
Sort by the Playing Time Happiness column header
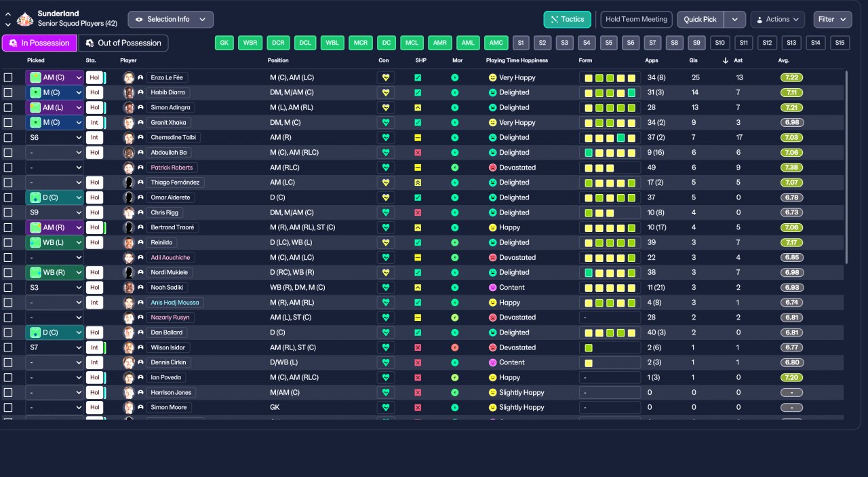coord(517,60)
